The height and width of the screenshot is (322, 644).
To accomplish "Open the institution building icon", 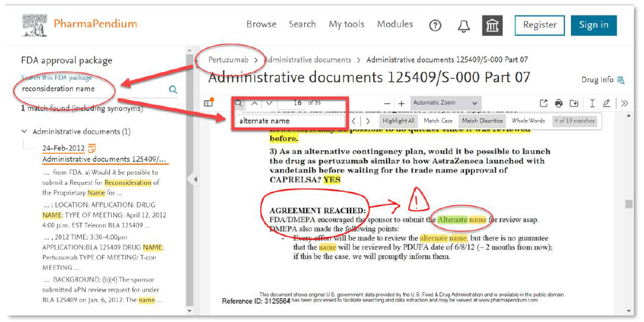I will coord(492,26).
